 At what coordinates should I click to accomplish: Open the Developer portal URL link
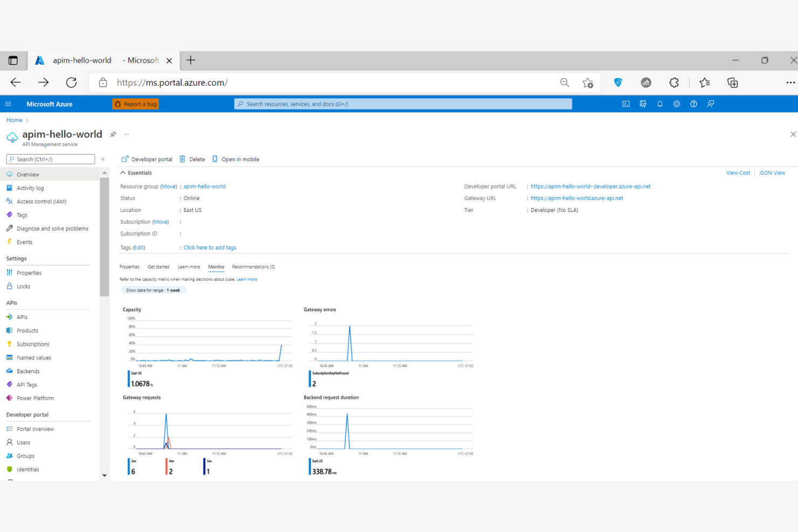[x=590, y=186]
